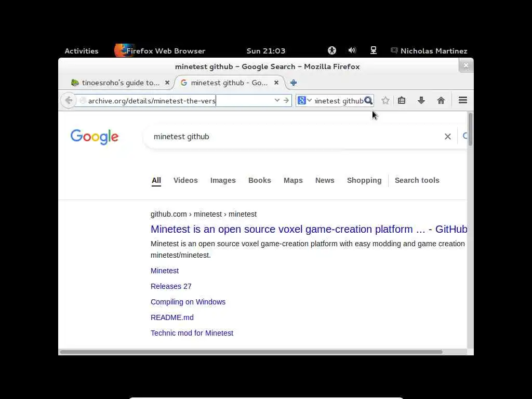Open the GNOME Activities overview
The image size is (532, 399).
(82, 51)
